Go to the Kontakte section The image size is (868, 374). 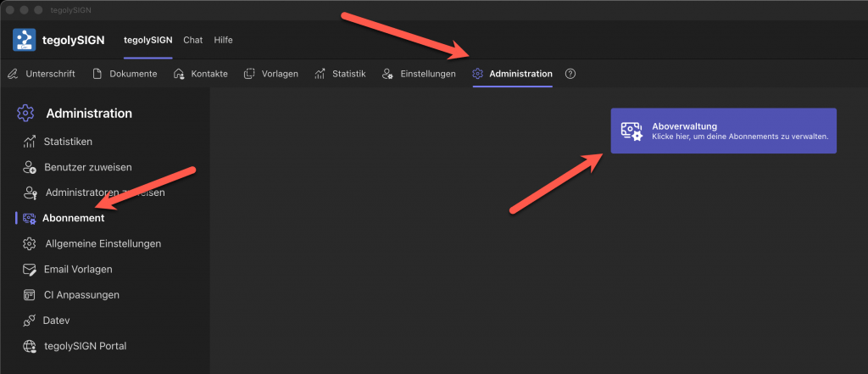point(201,74)
